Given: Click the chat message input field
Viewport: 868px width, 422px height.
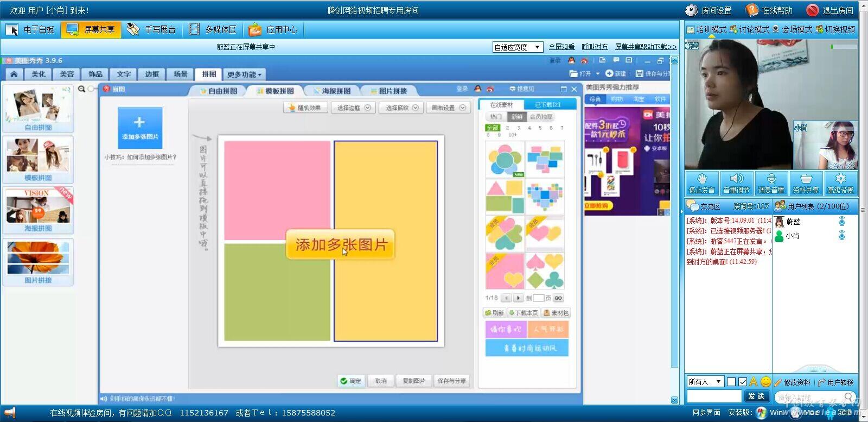Looking at the screenshot, I should [713, 396].
